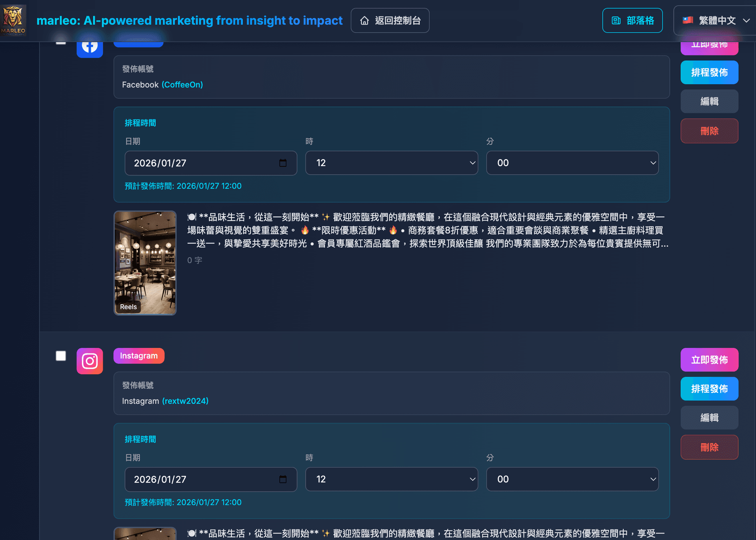Click the Facebook post caption text

point(428,230)
